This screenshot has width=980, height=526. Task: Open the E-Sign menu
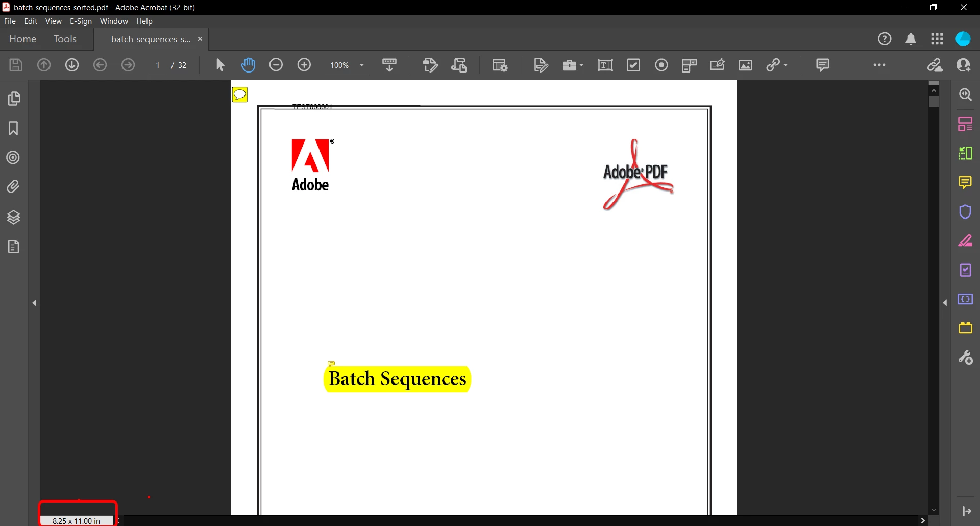tap(81, 21)
